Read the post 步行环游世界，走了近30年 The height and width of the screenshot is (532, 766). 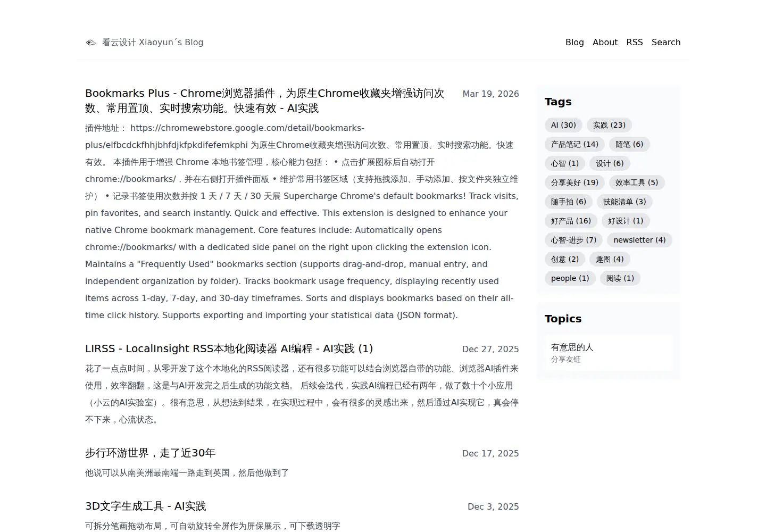coord(150,453)
